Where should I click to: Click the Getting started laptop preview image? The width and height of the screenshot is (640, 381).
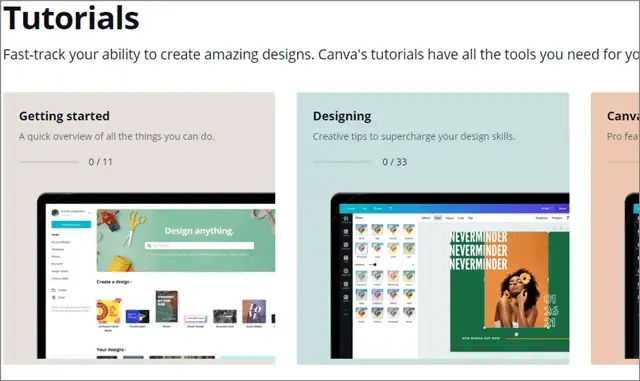tap(156, 276)
